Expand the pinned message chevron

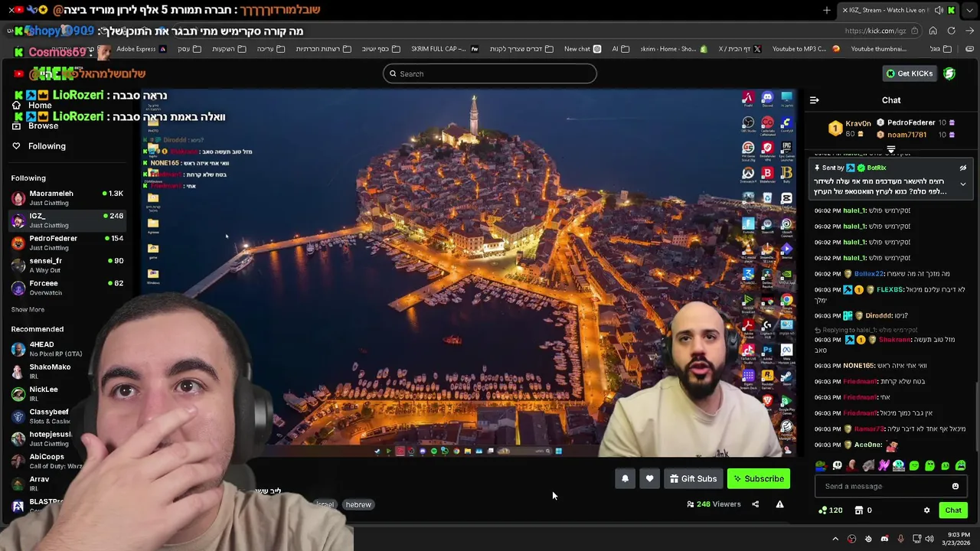[x=963, y=184]
